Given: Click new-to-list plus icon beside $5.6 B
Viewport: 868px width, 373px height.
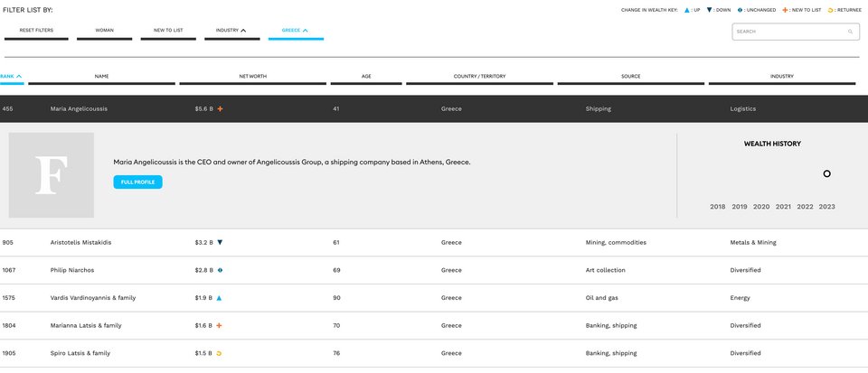Looking at the screenshot, I should coord(220,108).
